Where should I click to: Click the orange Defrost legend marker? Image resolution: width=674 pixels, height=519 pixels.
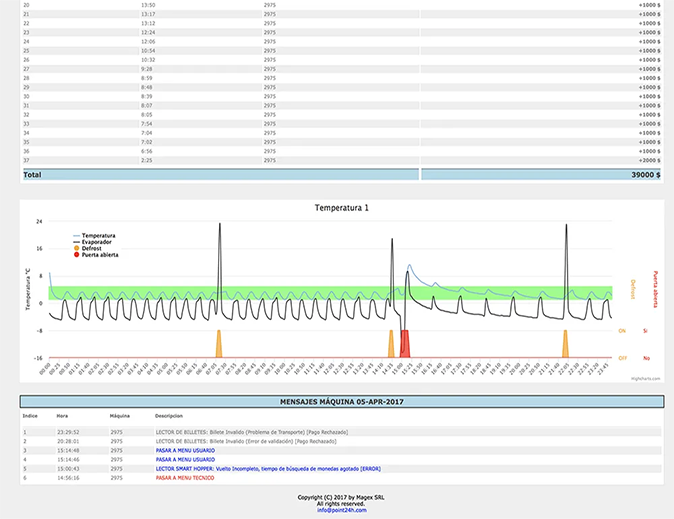coord(76,248)
